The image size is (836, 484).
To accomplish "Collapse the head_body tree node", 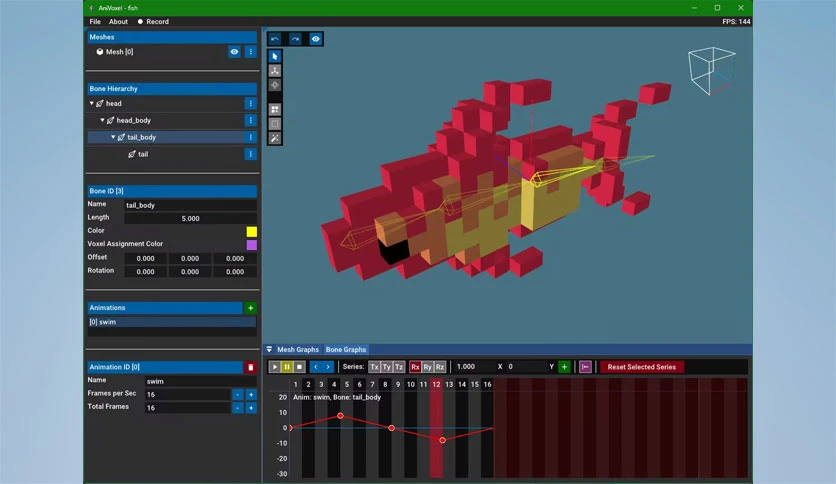I will click(x=102, y=120).
